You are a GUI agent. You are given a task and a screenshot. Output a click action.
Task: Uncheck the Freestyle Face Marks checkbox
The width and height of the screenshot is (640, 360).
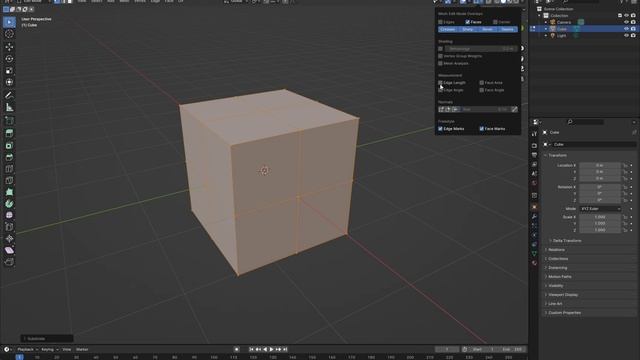point(482,129)
